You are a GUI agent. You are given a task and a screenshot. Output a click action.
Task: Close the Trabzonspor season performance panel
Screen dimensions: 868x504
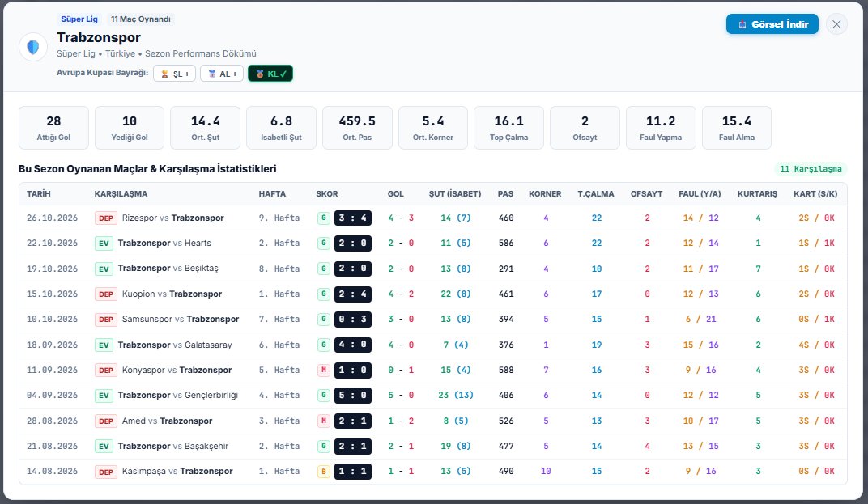click(x=836, y=24)
